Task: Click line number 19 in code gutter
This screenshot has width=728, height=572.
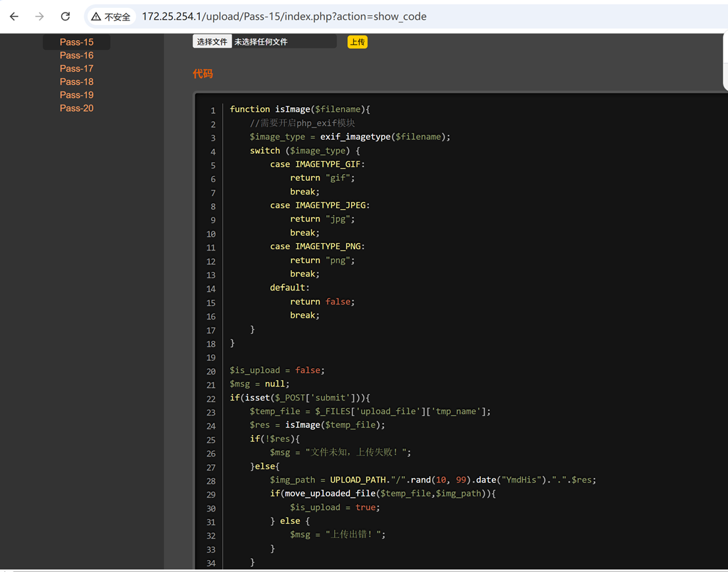Action: coord(211,358)
